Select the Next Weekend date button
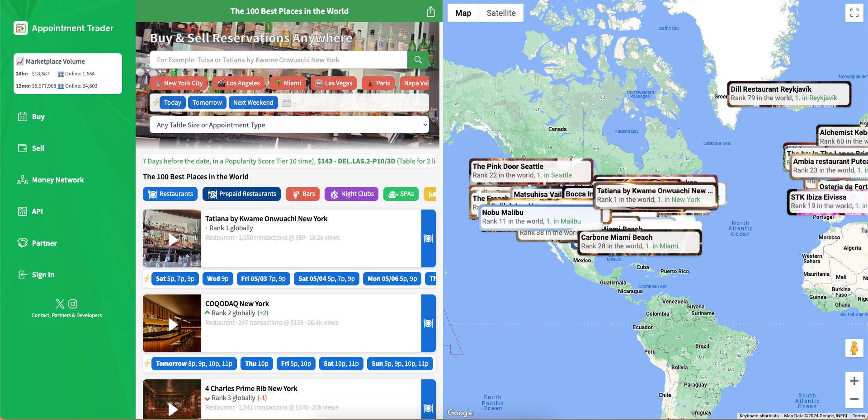 tap(253, 103)
